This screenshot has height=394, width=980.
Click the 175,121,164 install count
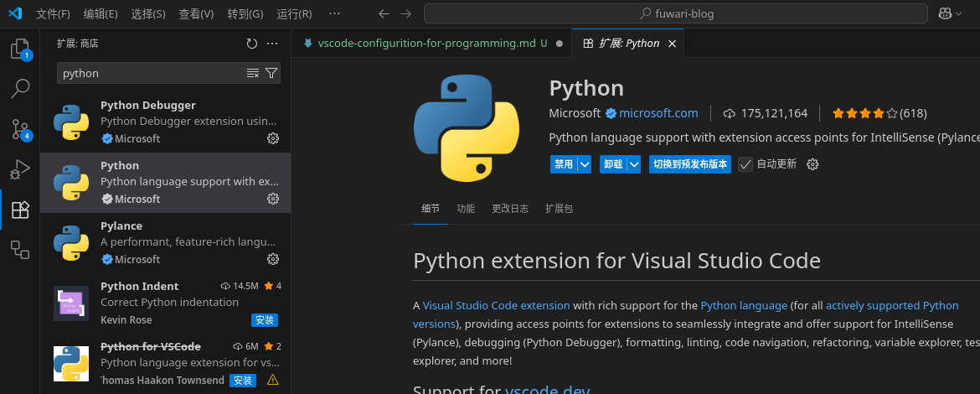[766, 113]
